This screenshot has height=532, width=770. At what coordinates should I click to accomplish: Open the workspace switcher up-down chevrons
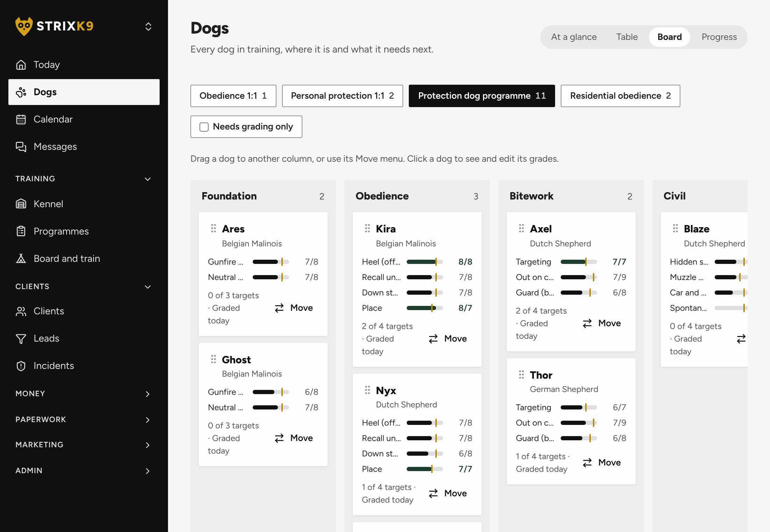click(148, 27)
